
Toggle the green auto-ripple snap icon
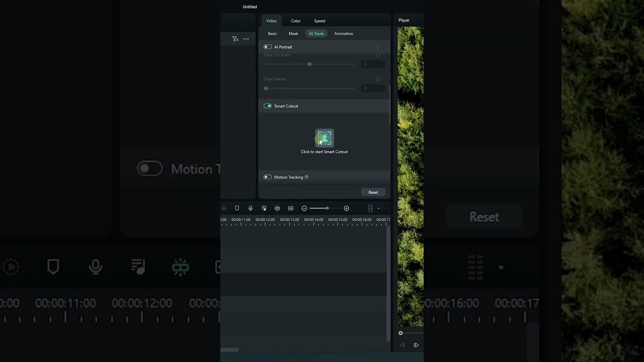277,208
